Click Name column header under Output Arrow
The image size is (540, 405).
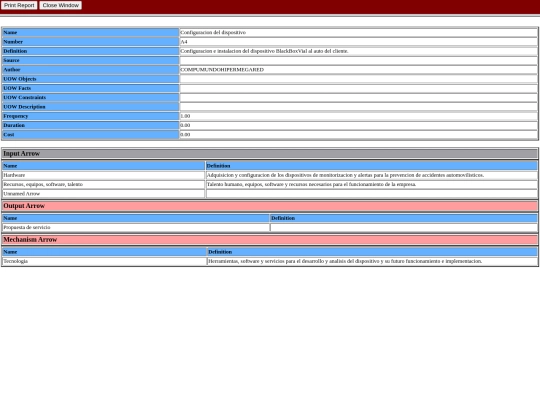click(x=136, y=218)
